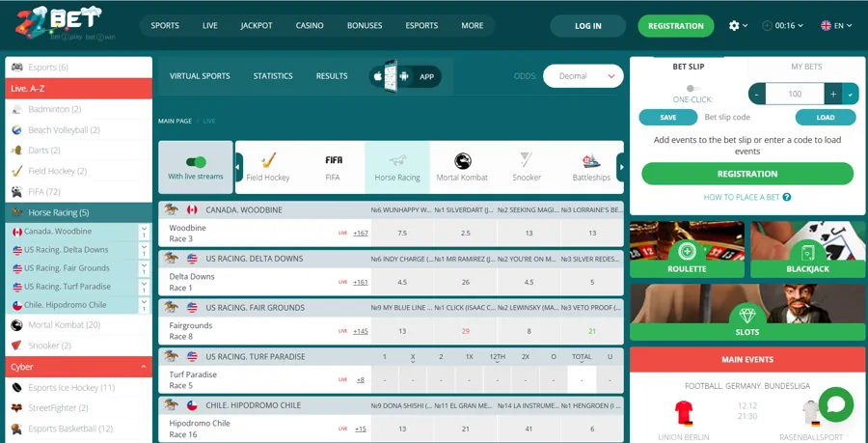The height and width of the screenshot is (443, 868).
Task: Open Mortal Kombat (20) in sidebar
Action: tap(79, 325)
